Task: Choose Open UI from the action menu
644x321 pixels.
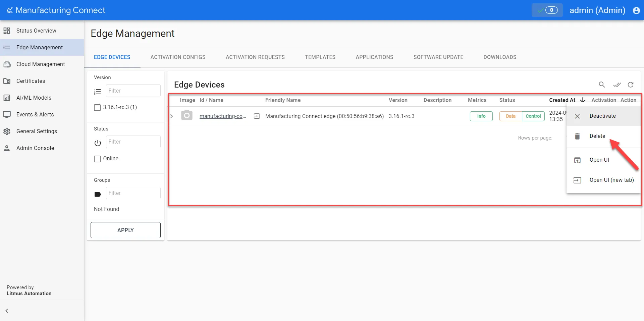Action: pos(603,160)
